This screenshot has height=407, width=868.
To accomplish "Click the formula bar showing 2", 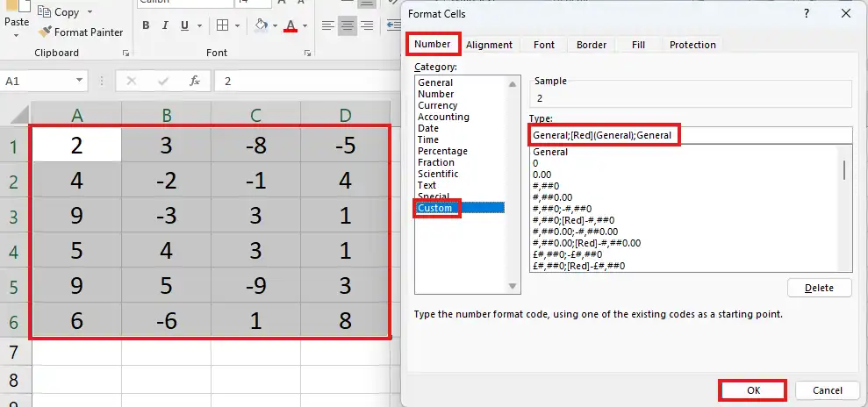I will [307, 82].
